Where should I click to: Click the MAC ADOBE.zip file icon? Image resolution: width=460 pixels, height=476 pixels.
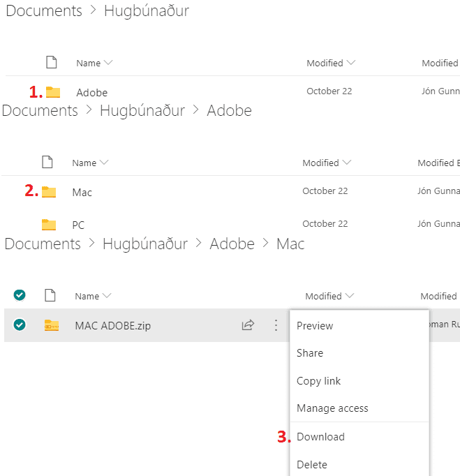tap(52, 325)
